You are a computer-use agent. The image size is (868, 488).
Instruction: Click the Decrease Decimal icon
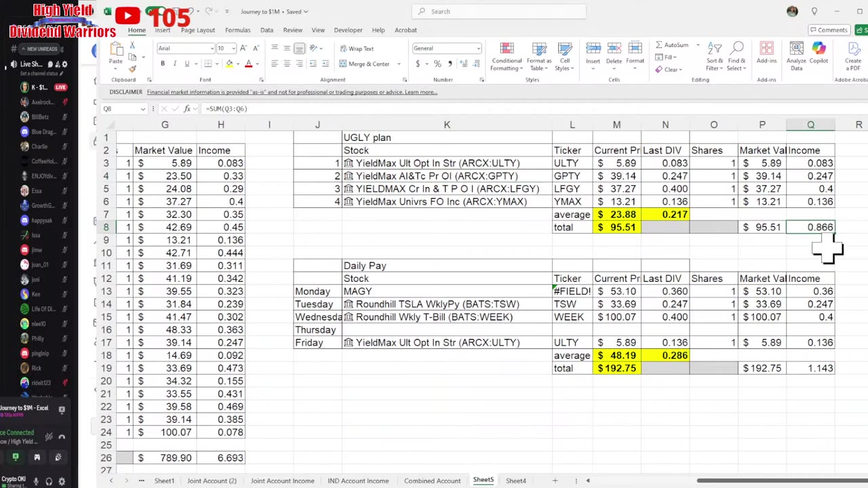[475, 64]
